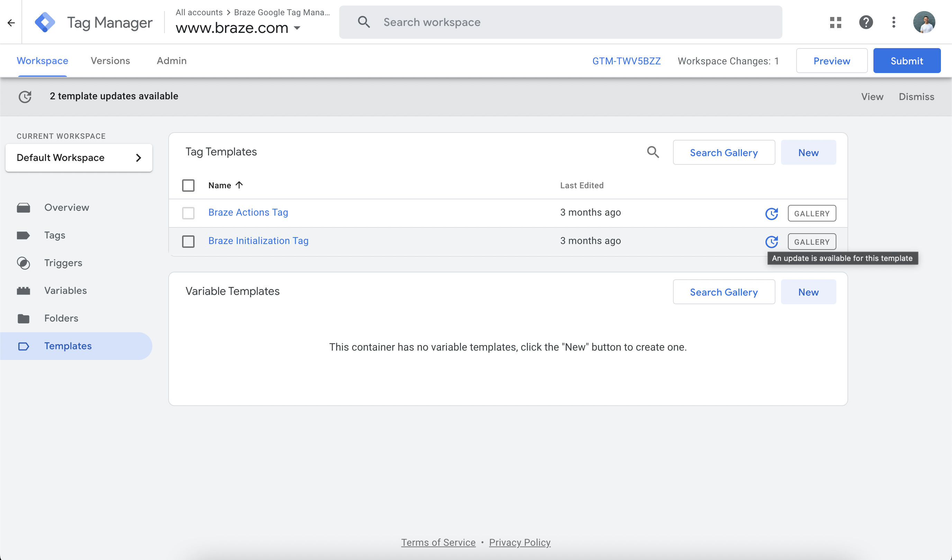Toggle the select-all checkbox in Name column
952x560 pixels.
189,185
